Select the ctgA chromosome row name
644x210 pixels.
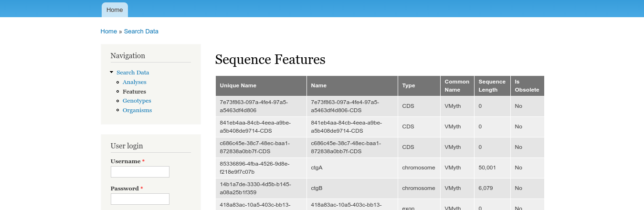(x=317, y=168)
